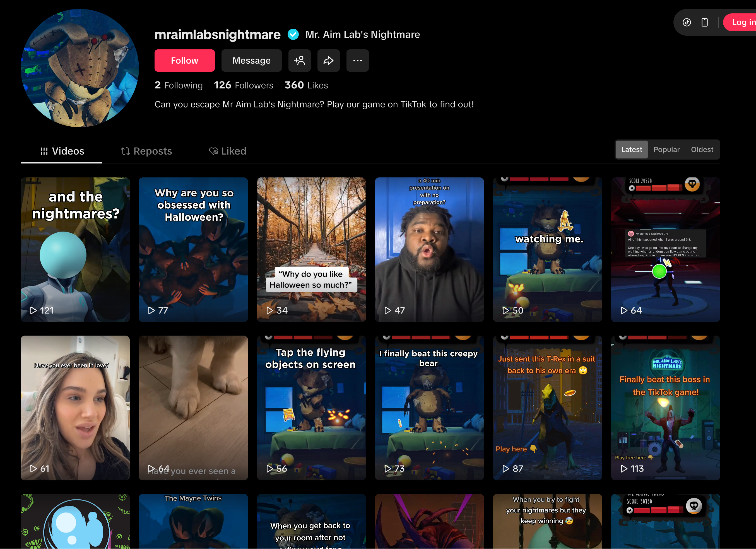Click the Message button

click(251, 60)
